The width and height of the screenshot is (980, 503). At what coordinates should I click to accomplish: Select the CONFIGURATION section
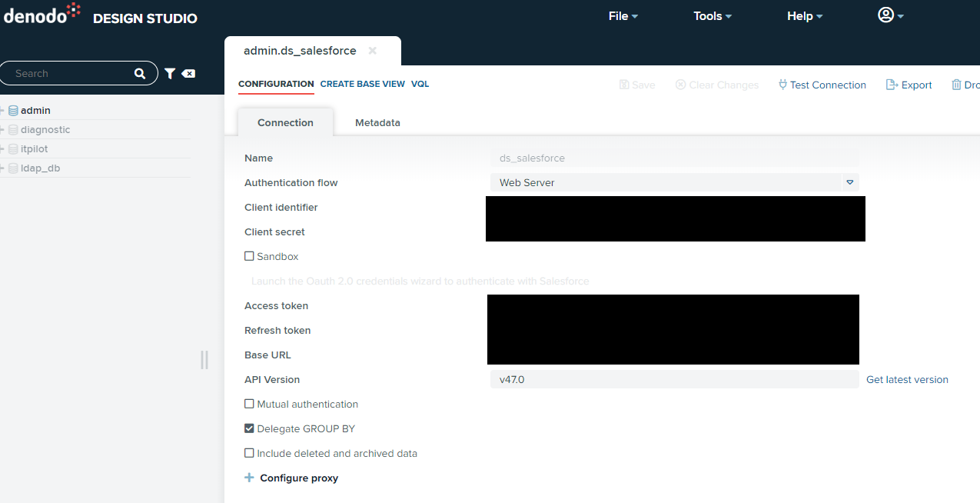(276, 84)
